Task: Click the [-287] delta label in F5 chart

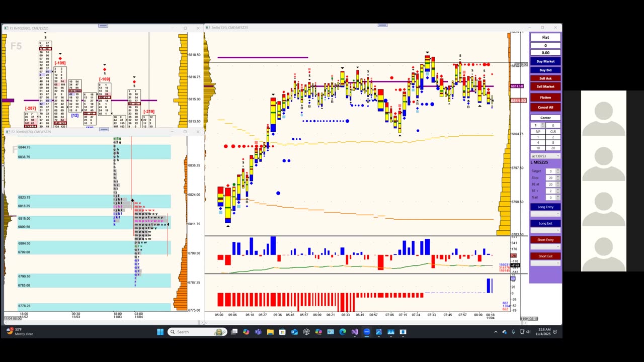Action: coord(30,109)
